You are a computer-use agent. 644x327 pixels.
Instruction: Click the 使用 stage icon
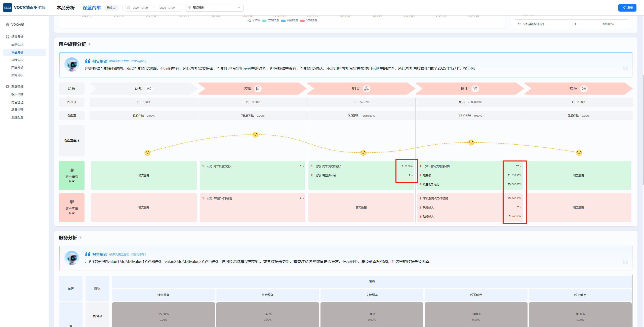[x=475, y=89]
